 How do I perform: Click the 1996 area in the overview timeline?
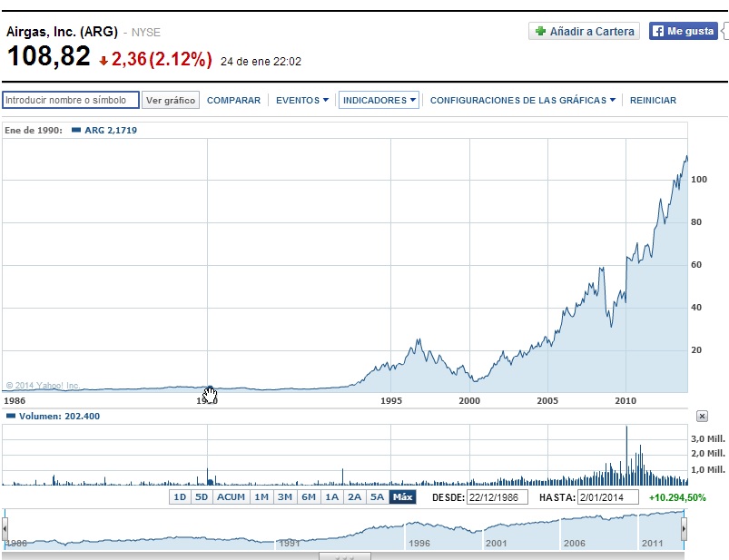point(419,543)
